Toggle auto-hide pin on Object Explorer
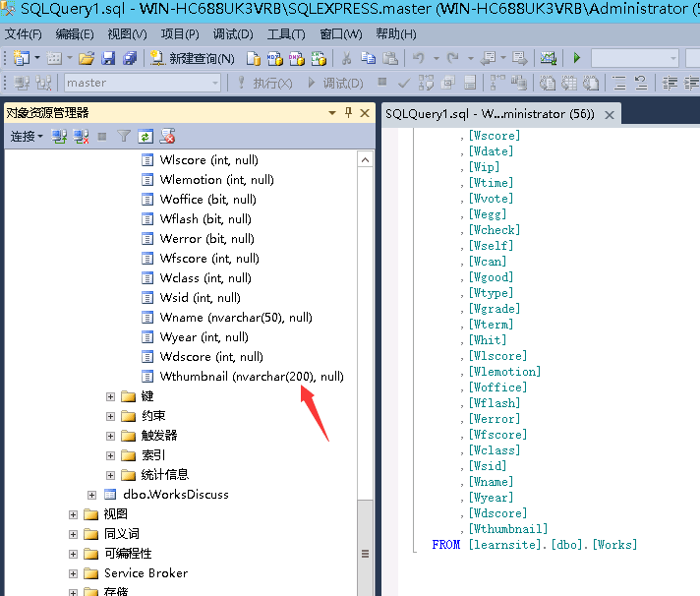 [348, 113]
